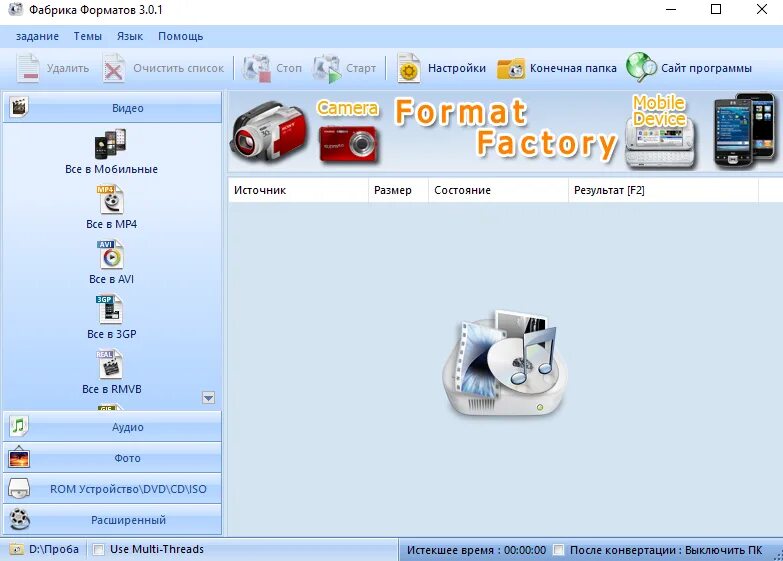
Task: Select the Все в 3GP icon
Action: pyautogui.click(x=109, y=309)
